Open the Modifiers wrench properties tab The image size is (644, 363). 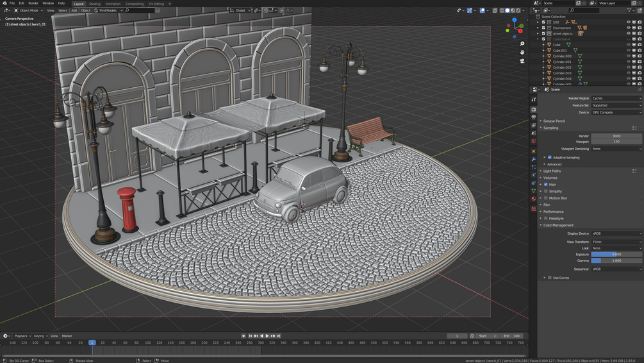534,159
